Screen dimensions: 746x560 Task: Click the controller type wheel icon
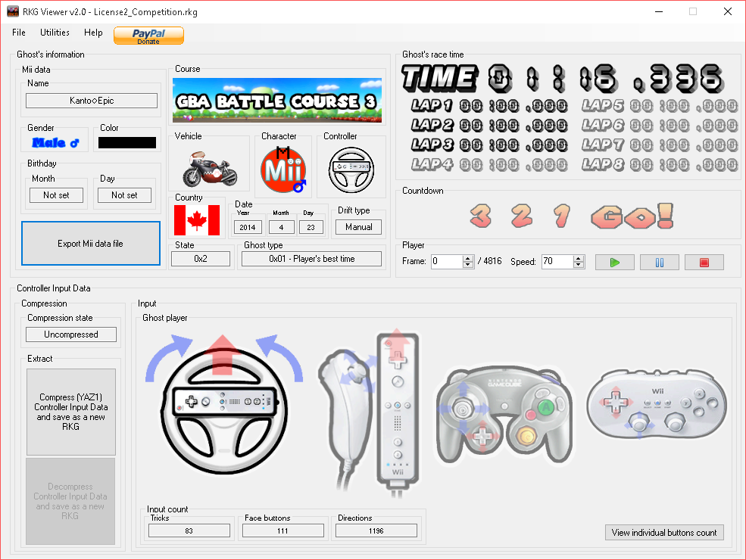point(351,170)
